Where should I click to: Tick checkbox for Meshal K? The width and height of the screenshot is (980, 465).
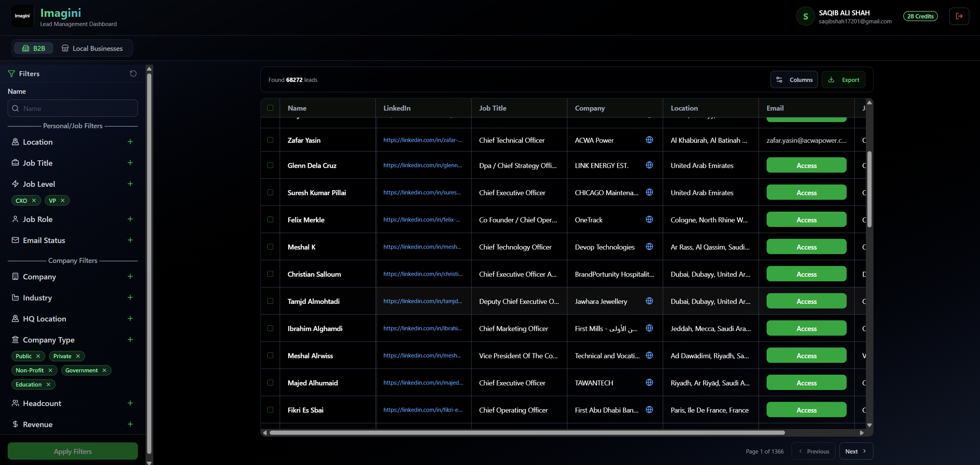270,247
